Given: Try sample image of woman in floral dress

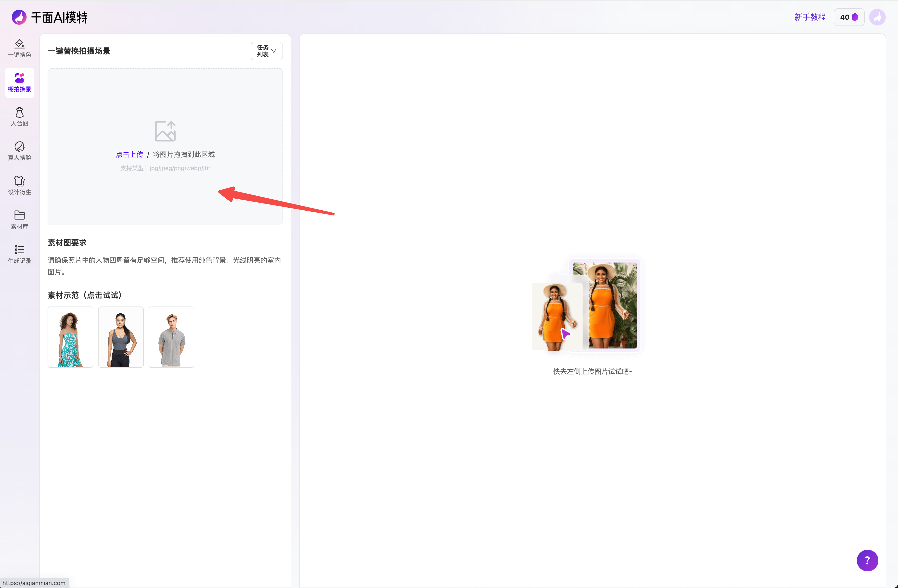Looking at the screenshot, I should tap(70, 337).
